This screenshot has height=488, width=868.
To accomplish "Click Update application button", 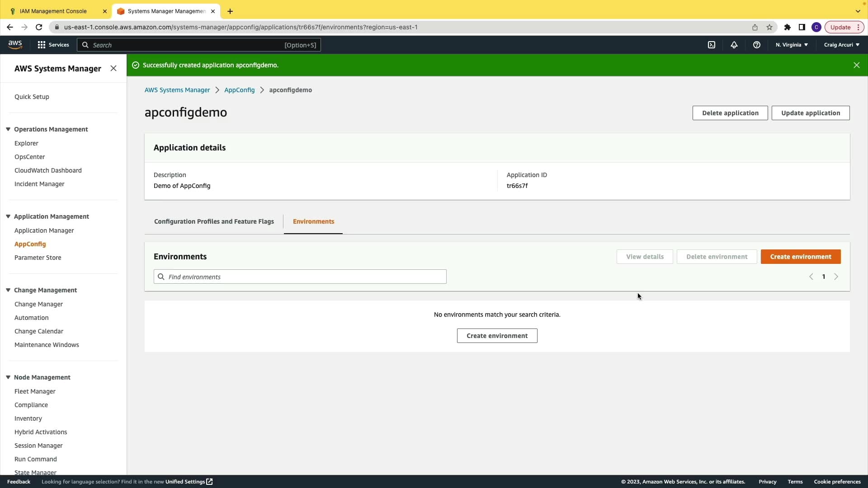I will click(810, 113).
